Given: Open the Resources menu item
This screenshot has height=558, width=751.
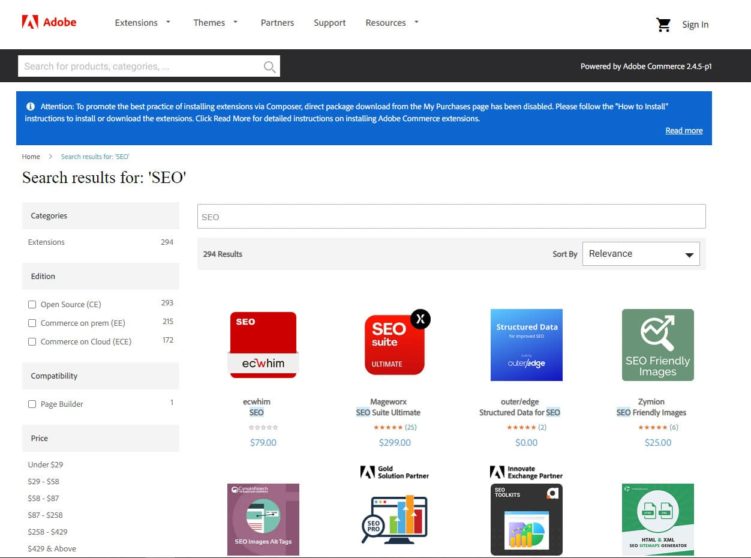Looking at the screenshot, I should pos(385,23).
